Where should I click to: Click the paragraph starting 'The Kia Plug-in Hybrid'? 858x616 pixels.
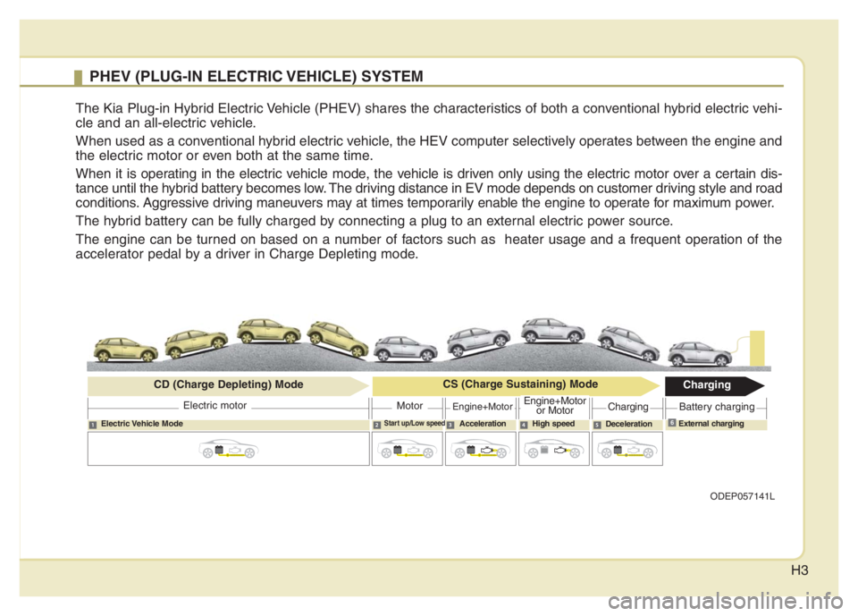[x=428, y=115]
